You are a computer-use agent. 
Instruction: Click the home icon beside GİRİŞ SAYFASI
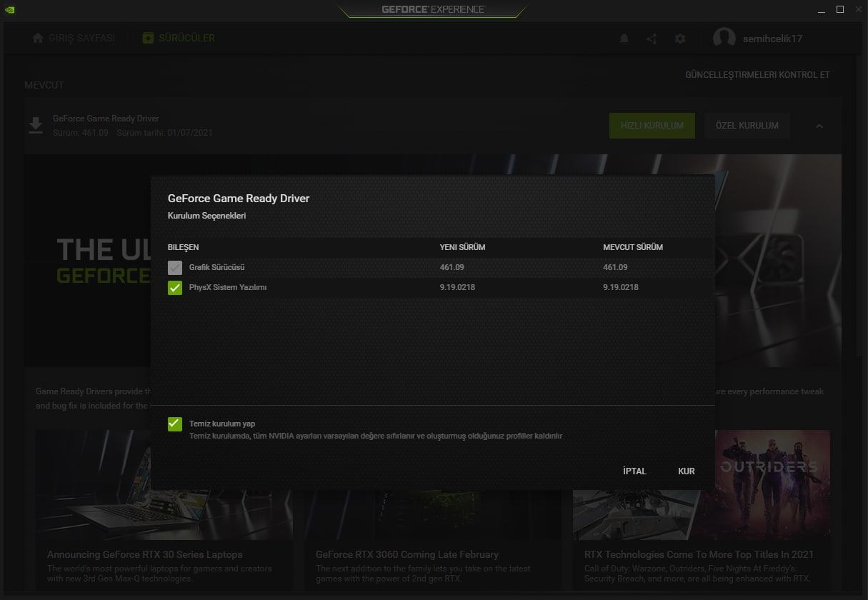[x=38, y=38]
